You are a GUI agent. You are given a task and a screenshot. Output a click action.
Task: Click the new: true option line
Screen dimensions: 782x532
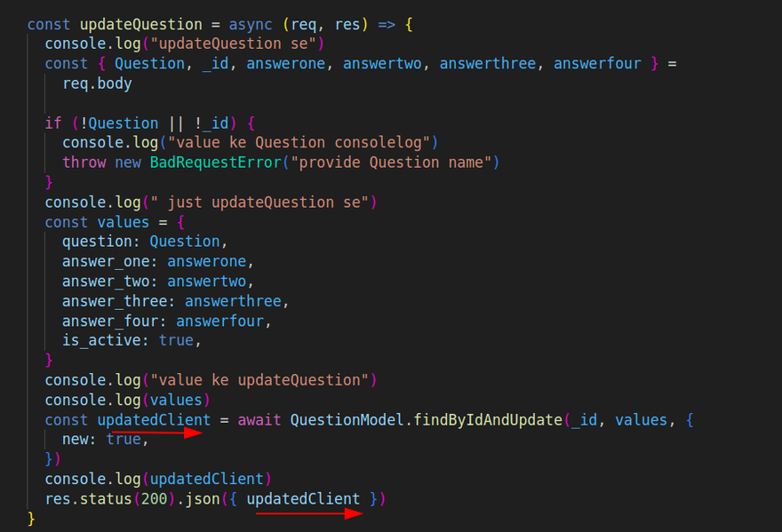(x=101, y=439)
